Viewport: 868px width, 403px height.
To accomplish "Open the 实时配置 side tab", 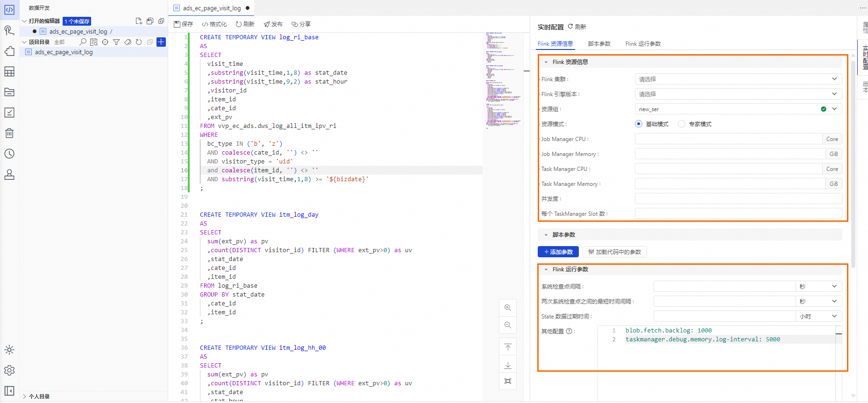I will pos(865,57).
